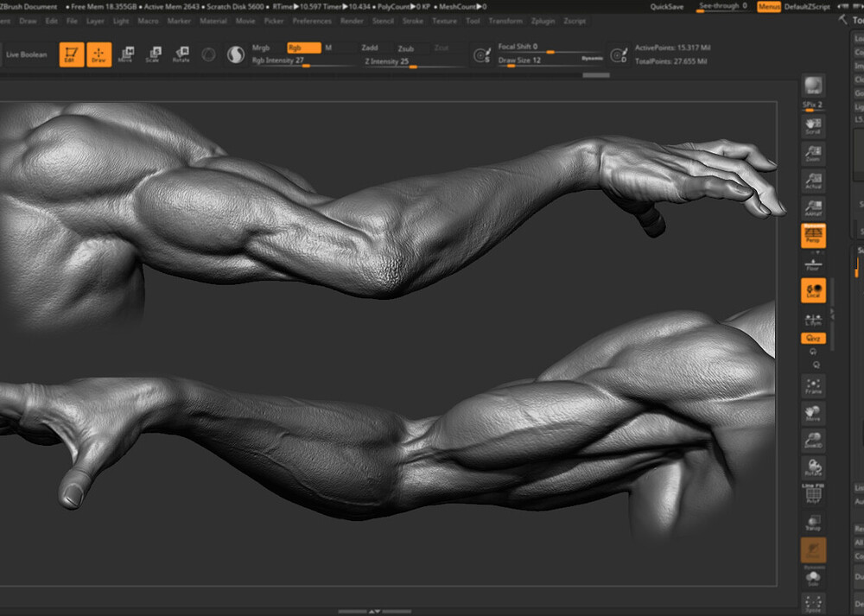Image resolution: width=864 pixels, height=616 pixels.
Task: Open the Zscript menu
Action: coord(575,21)
